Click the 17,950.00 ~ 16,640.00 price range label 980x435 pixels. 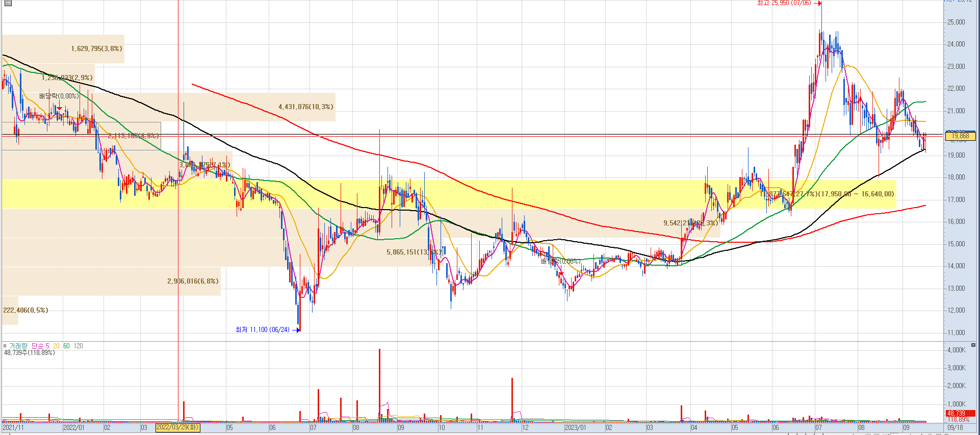pos(857,194)
